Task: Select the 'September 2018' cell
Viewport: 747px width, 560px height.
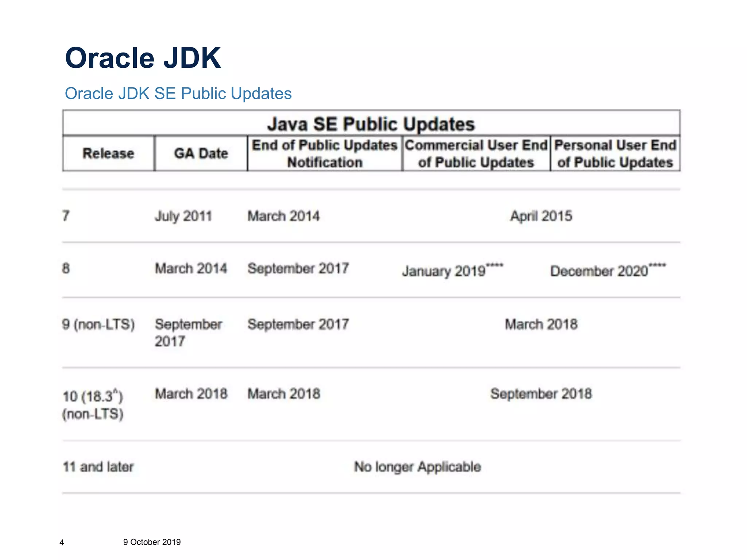Action: click(541, 394)
